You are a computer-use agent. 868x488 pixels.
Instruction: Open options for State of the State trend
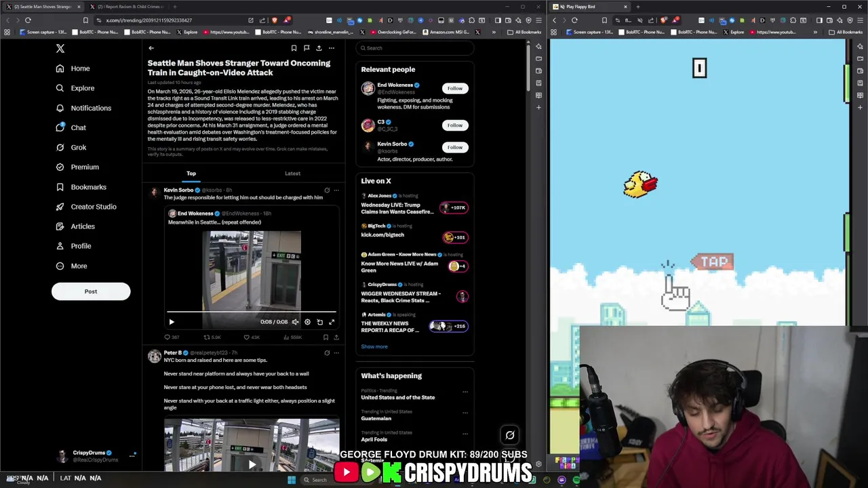pos(465,392)
